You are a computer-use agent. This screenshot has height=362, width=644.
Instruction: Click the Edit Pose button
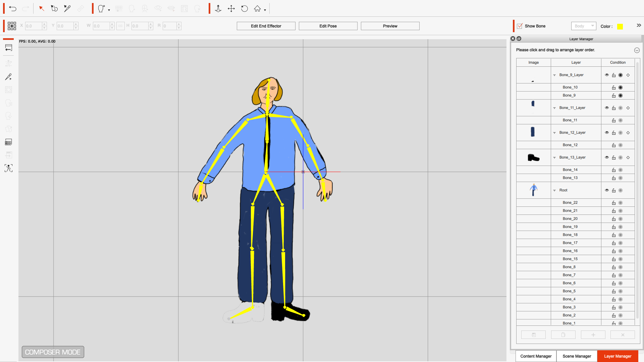pos(328,26)
